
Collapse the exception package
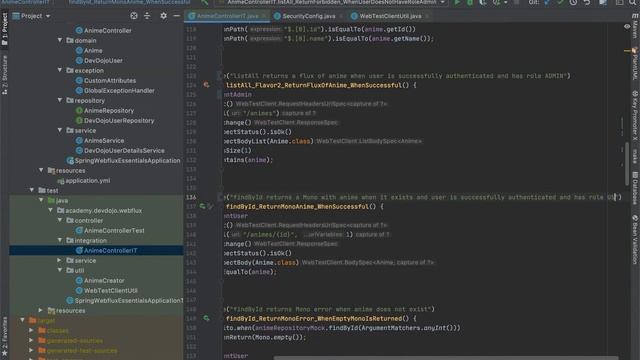click(60, 70)
